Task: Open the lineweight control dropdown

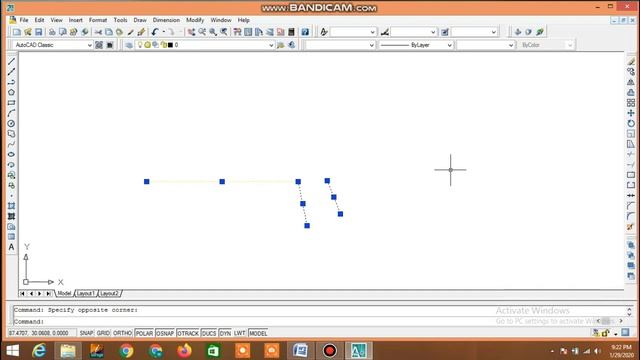Action: point(485,45)
